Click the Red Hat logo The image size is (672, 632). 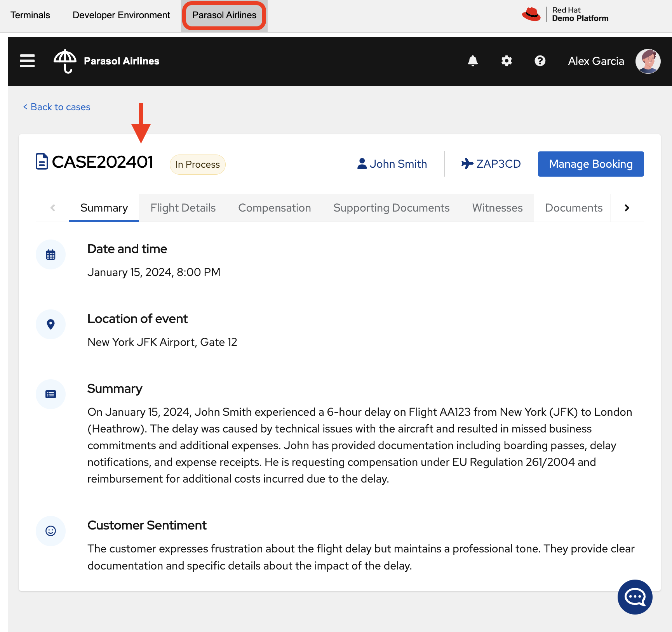tap(531, 14)
